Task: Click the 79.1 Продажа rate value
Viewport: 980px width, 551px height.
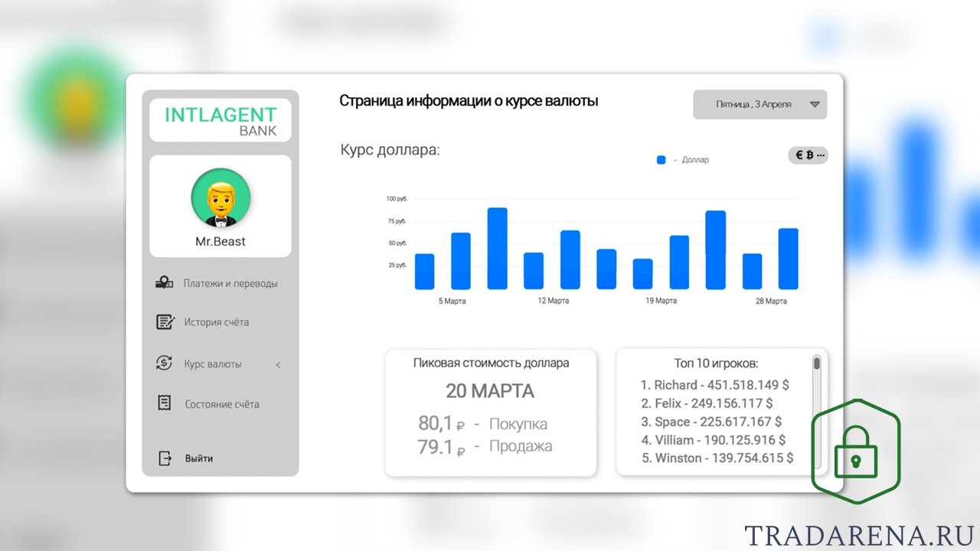Action: 442,447
